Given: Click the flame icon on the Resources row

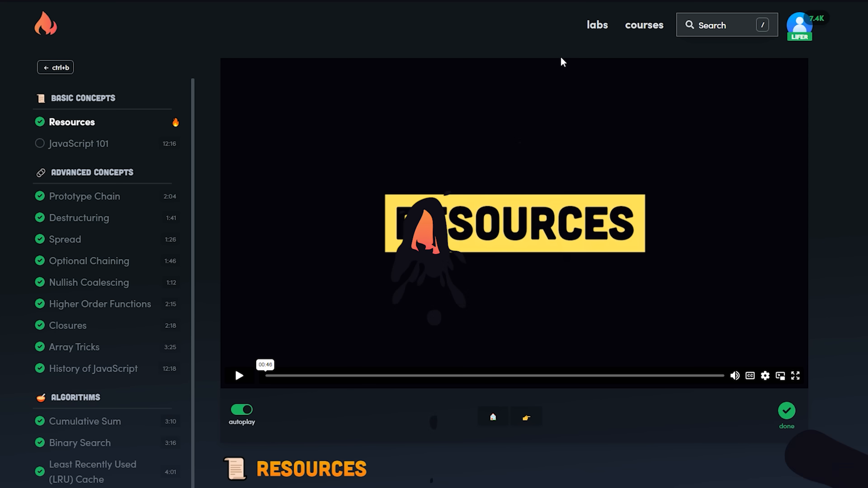Looking at the screenshot, I should coord(176,122).
